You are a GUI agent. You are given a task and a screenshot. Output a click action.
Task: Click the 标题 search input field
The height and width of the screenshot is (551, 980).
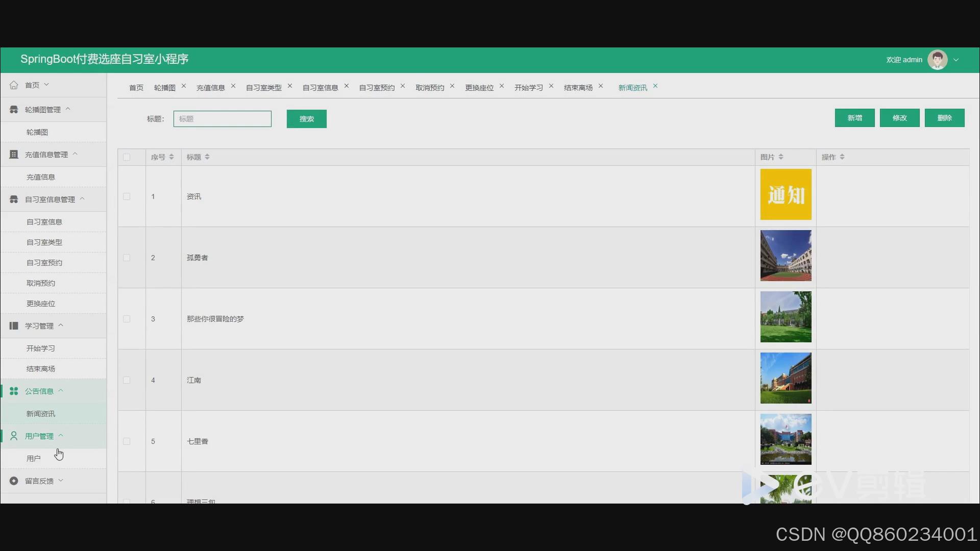tap(222, 119)
